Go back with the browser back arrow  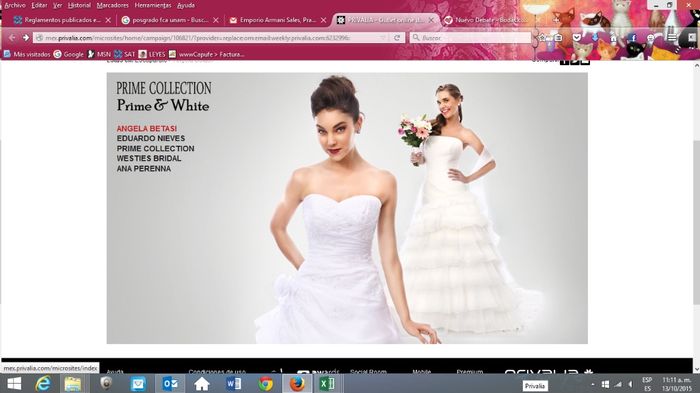tap(12, 38)
